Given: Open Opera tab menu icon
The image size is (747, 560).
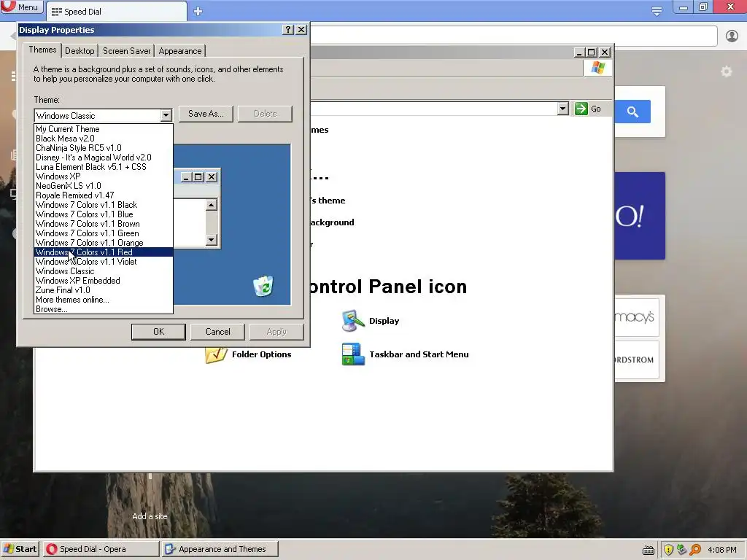Looking at the screenshot, I should tap(657, 10).
